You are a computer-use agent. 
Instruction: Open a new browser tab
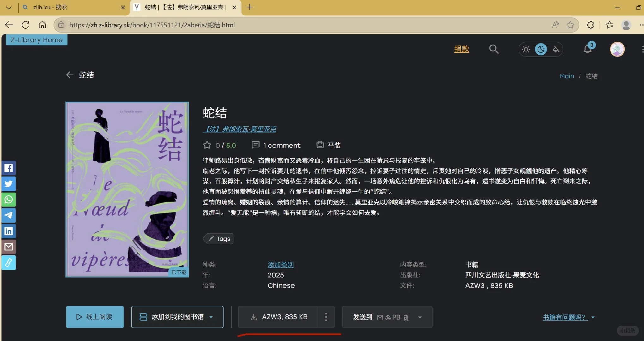[250, 7]
